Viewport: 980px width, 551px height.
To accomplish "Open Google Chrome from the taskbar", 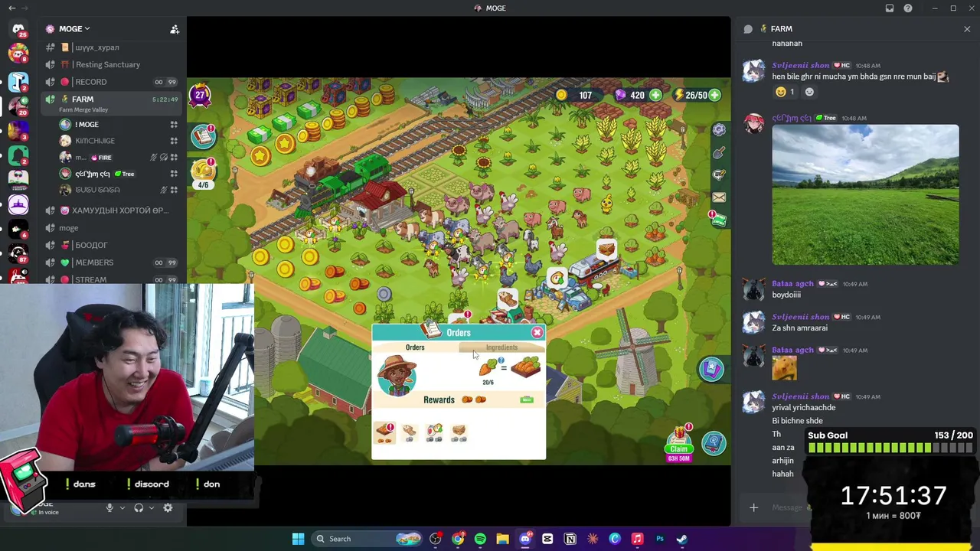I will [458, 539].
